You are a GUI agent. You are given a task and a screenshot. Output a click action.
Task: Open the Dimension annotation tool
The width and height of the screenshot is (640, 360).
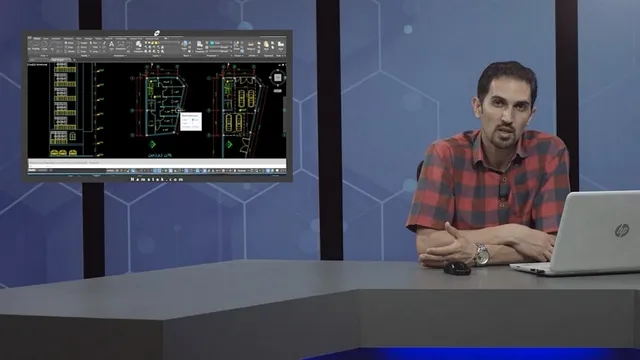click(x=121, y=44)
